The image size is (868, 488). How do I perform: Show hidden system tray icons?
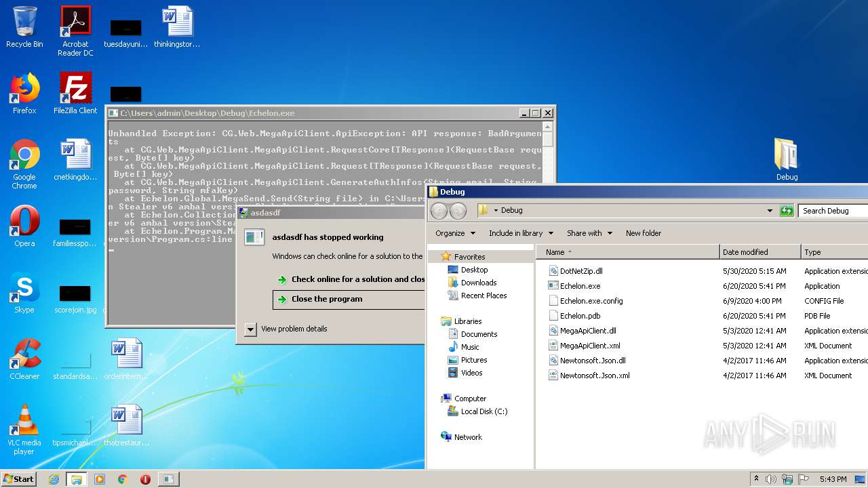click(756, 479)
